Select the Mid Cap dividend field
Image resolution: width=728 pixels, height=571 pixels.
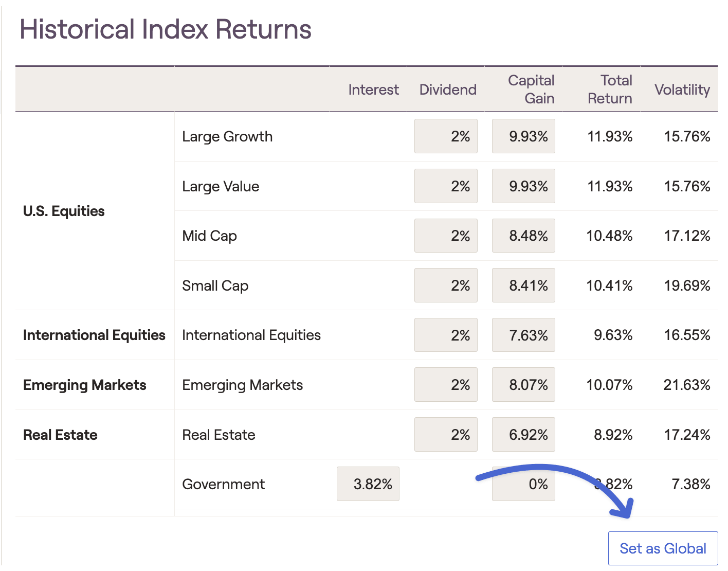pos(446,236)
